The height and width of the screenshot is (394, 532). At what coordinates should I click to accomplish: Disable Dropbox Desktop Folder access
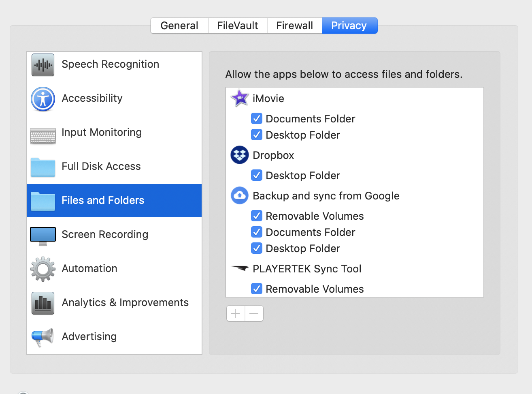click(x=257, y=175)
